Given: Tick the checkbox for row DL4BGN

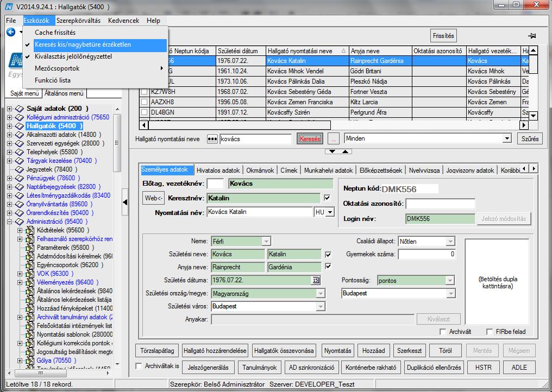Looking at the screenshot, I should point(144,112).
